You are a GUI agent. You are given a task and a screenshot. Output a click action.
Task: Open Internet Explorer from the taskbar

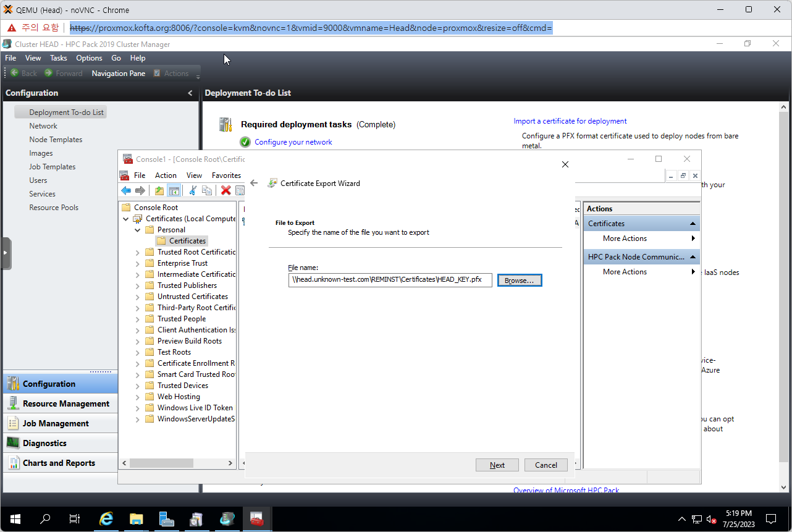106,518
